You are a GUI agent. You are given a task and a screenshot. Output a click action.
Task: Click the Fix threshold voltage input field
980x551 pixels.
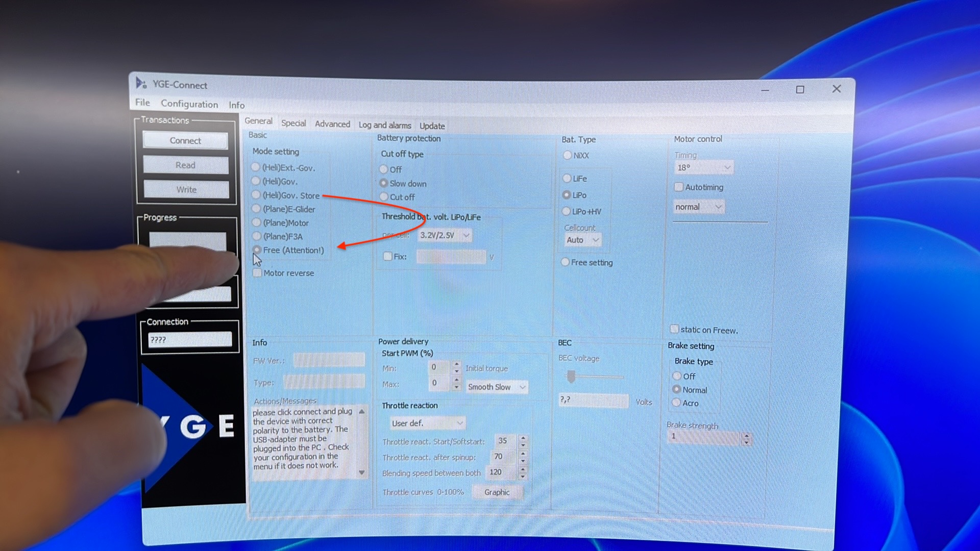tap(451, 257)
